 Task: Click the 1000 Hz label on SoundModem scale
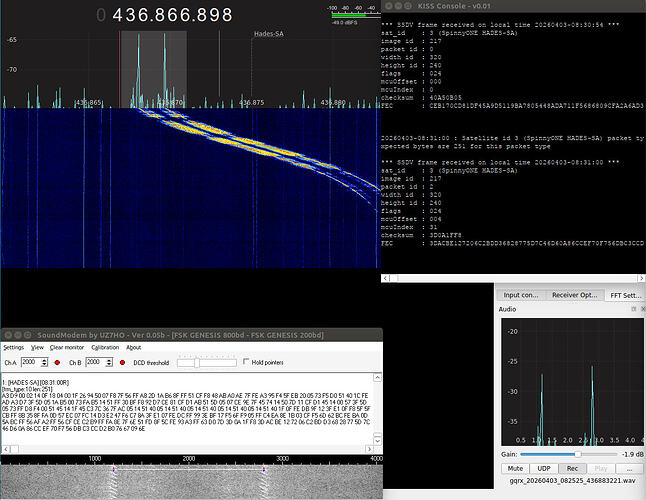[x=95, y=458]
